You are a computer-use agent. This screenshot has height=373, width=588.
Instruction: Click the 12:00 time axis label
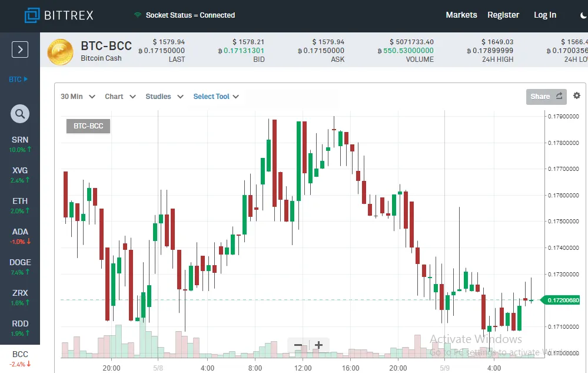303,368
